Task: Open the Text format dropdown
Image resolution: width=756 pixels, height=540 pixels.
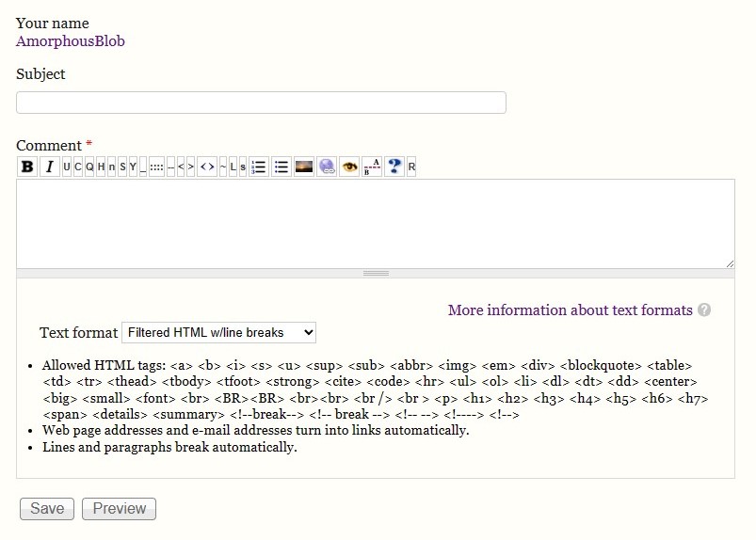Action: pyautogui.click(x=218, y=332)
